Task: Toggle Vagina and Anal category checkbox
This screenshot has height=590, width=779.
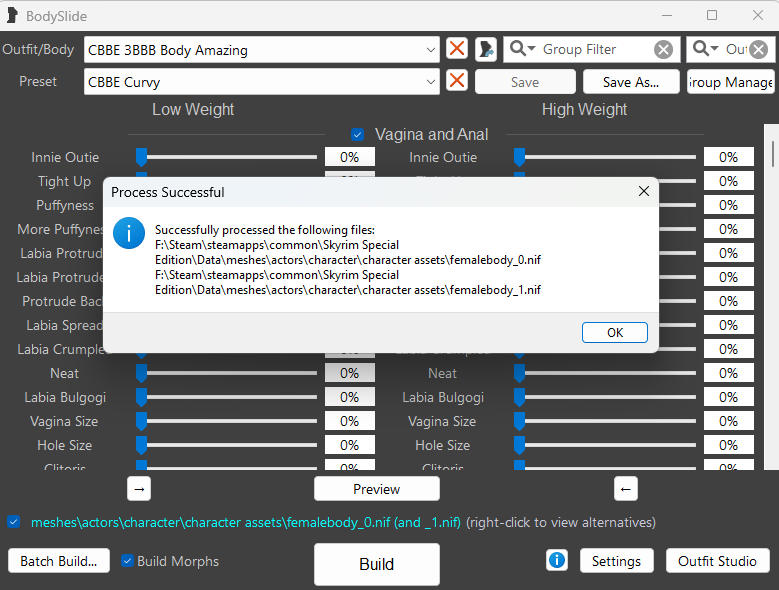Action: click(357, 135)
